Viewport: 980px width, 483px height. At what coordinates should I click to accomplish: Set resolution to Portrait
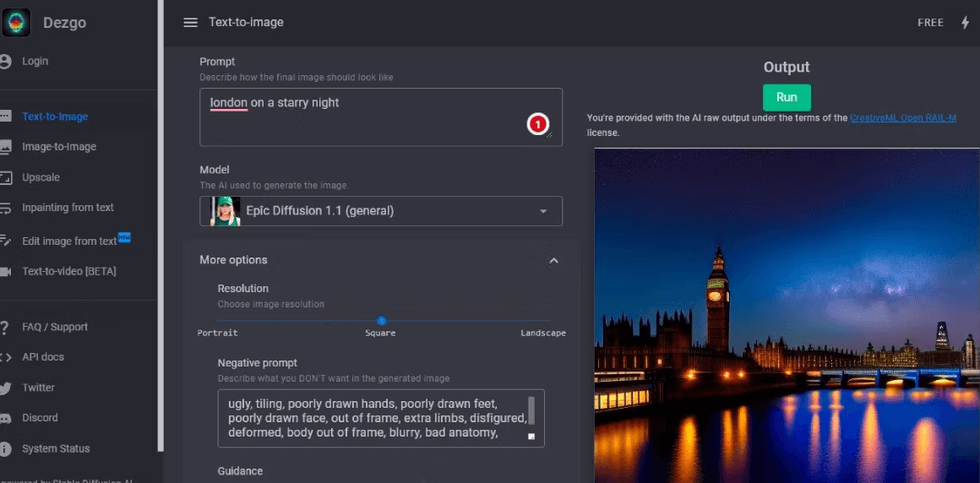click(x=217, y=333)
